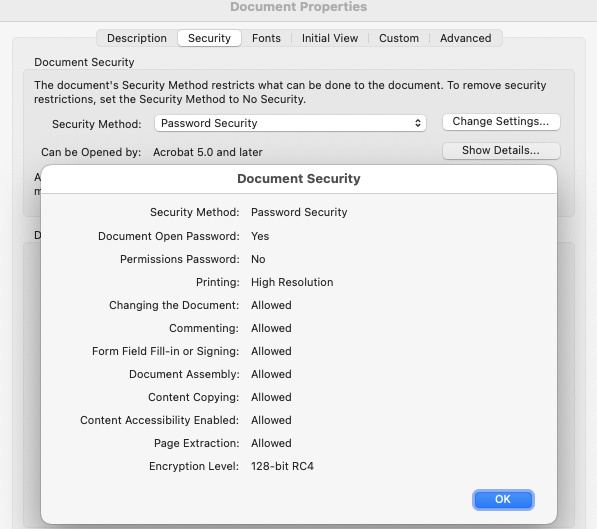Switch to the Description tab
Viewport: 597px width, 529px height.
137,38
